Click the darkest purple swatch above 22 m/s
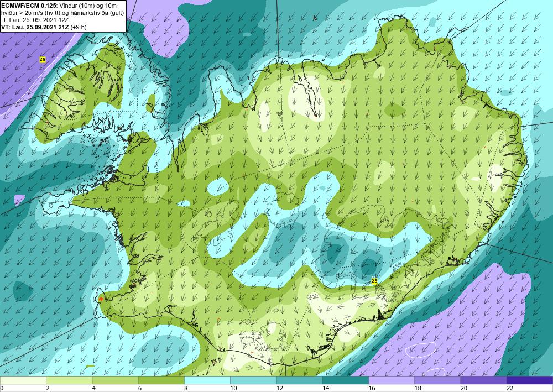The height and width of the screenshot is (392, 553). 530,380
